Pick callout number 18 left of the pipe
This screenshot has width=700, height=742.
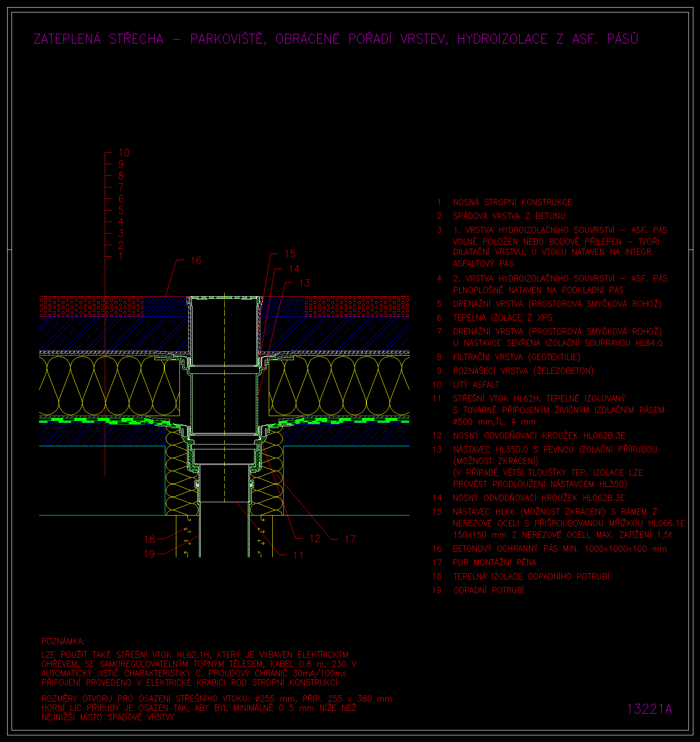pyautogui.click(x=149, y=539)
